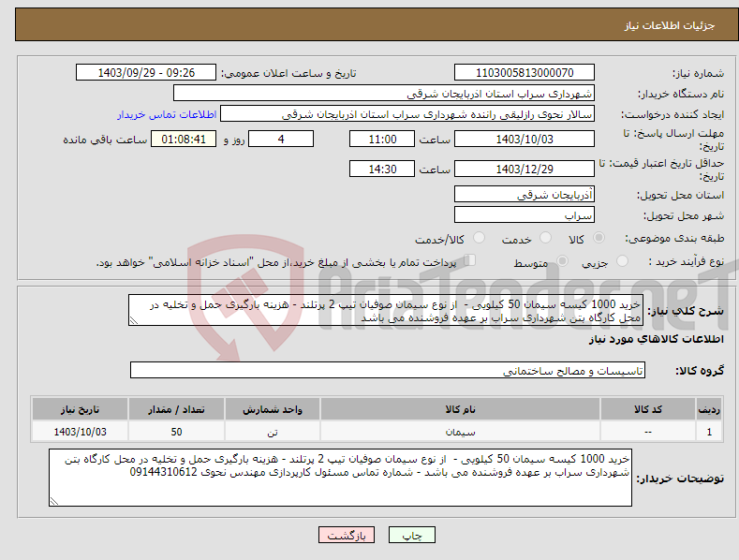Click the چاپ print button
Image resolution: width=739 pixels, height=560 pixels.
pyautogui.click(x=412, y=536)
